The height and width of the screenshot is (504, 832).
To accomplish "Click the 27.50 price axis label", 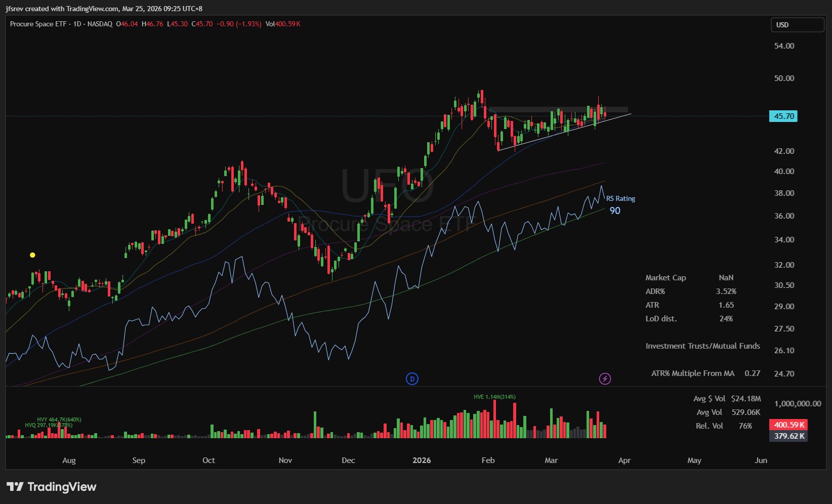I will [784, 328].
